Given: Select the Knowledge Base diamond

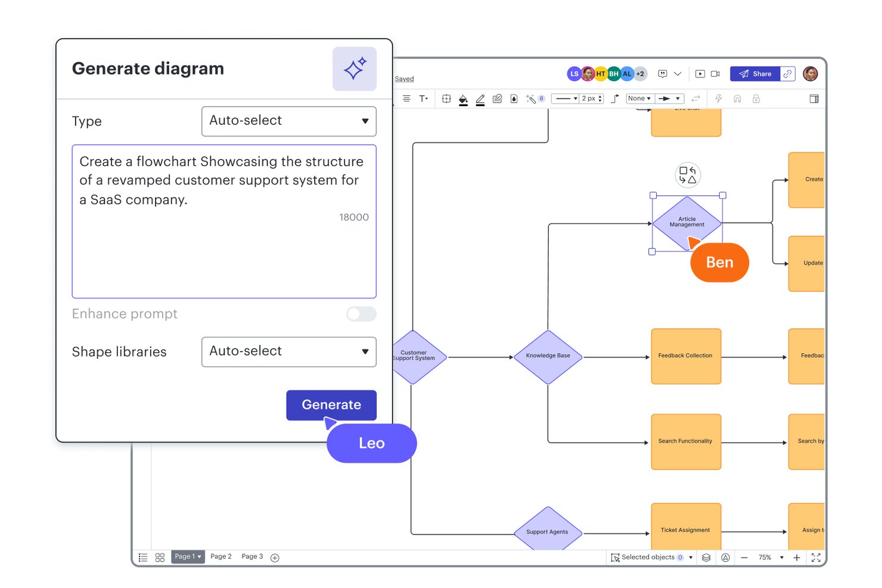Looking at the screenshot, I should [x=548, y=357].
